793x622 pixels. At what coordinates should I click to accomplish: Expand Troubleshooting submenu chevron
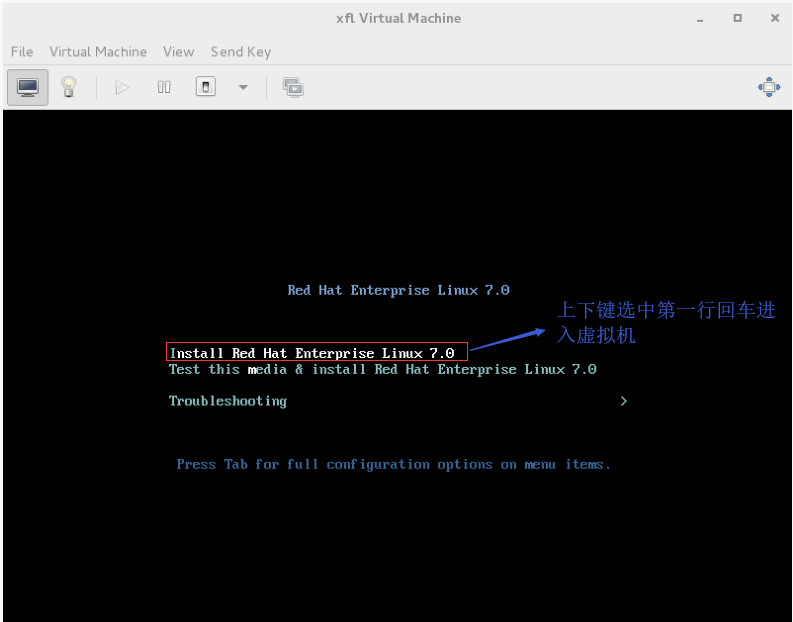pos(624,401)
